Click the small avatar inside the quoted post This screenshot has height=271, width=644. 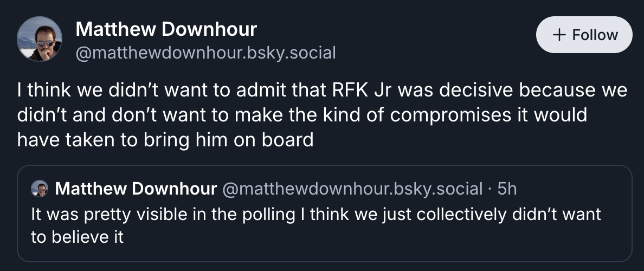[40, 189]
